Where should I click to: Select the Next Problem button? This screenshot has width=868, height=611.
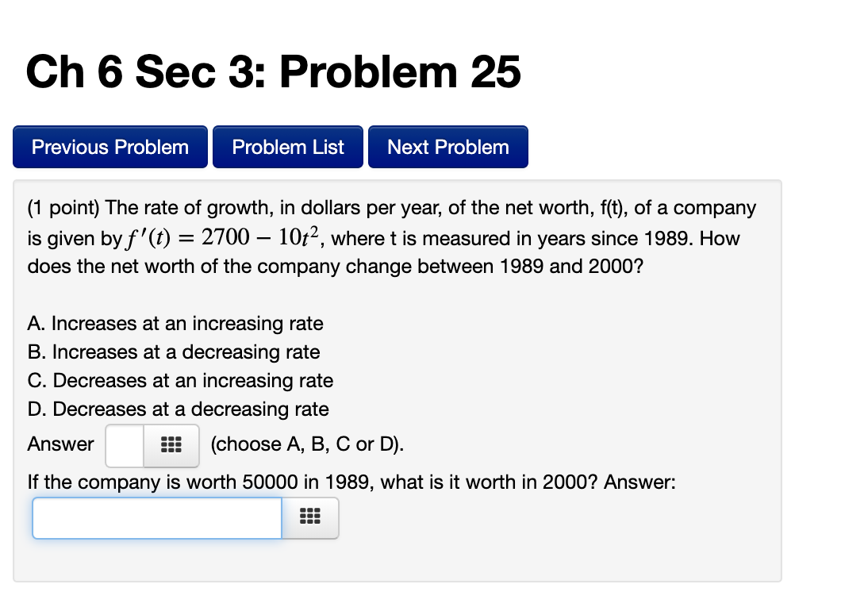tap(447, 146)
